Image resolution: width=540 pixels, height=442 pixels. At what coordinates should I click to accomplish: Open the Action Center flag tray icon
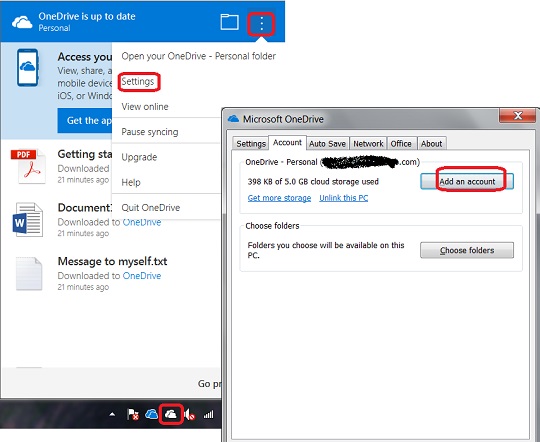click(x=133, y=414)
